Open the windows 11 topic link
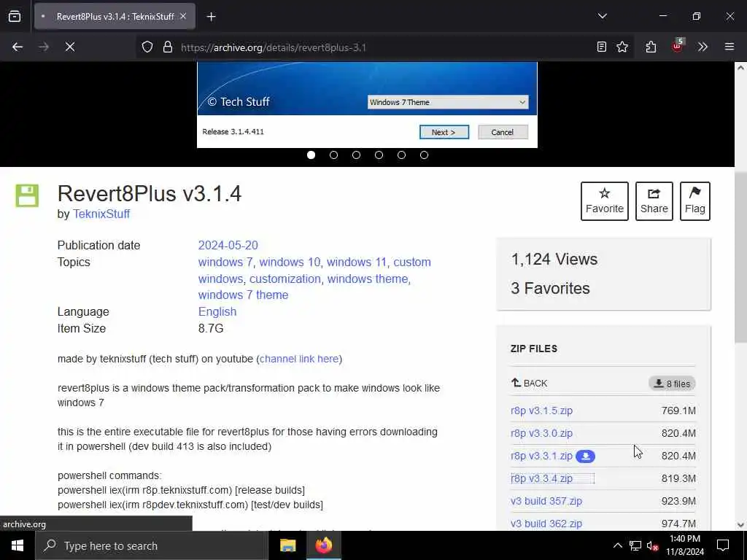The image size is (747, 560). (x=356, y=262)
